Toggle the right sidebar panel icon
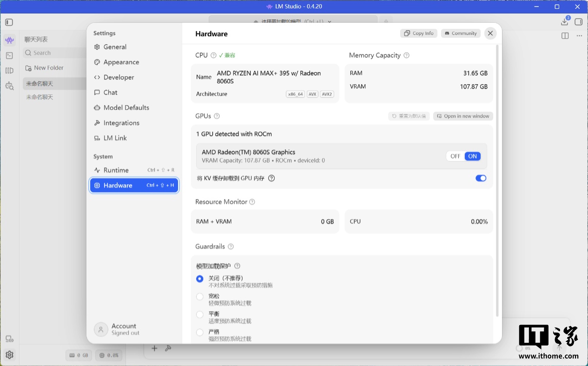Image resolution: width=588 pixels, height=366 pixels. [579, 22]
